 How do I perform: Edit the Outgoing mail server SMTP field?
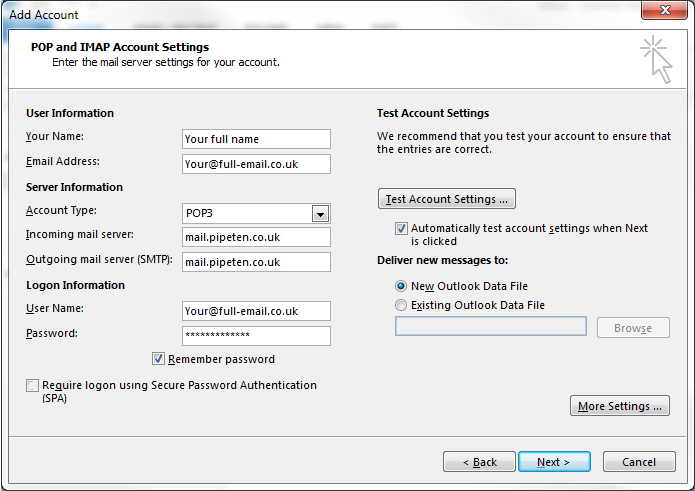[256, 262]
